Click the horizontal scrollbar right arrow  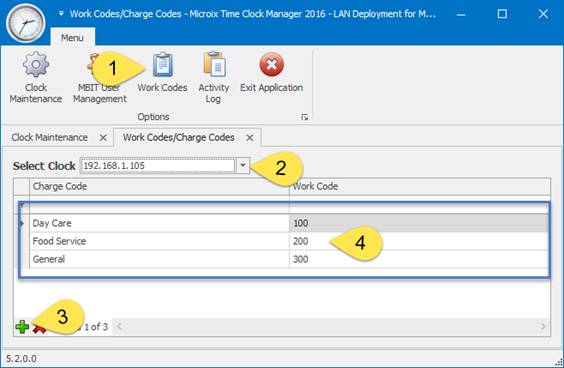click(x=542, y=327)
